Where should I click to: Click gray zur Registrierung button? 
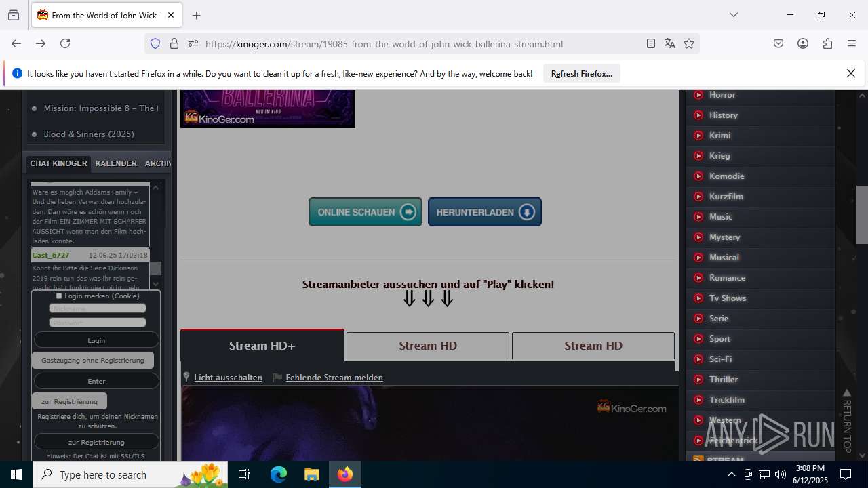click(69, 401)
